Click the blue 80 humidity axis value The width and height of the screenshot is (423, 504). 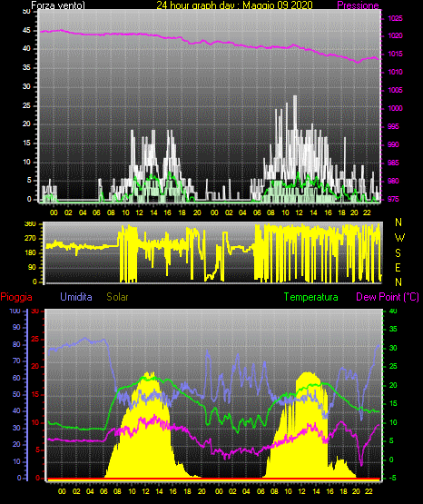[x=16, y=344]
